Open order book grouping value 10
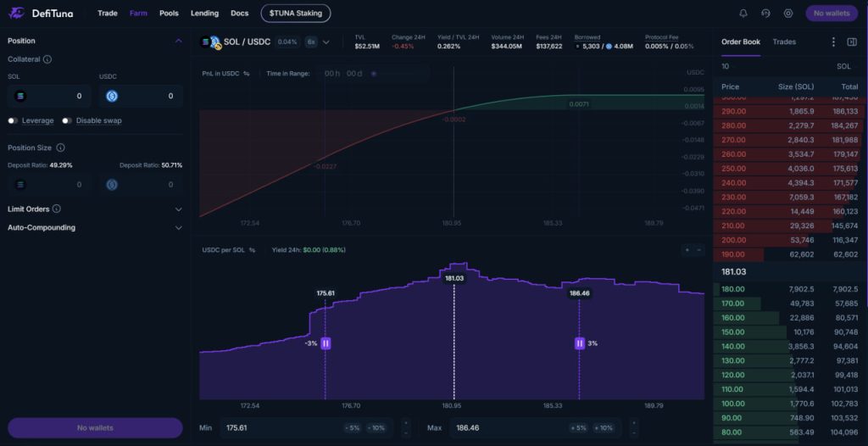Screen dimensions: 868x446 coord(726,66)
